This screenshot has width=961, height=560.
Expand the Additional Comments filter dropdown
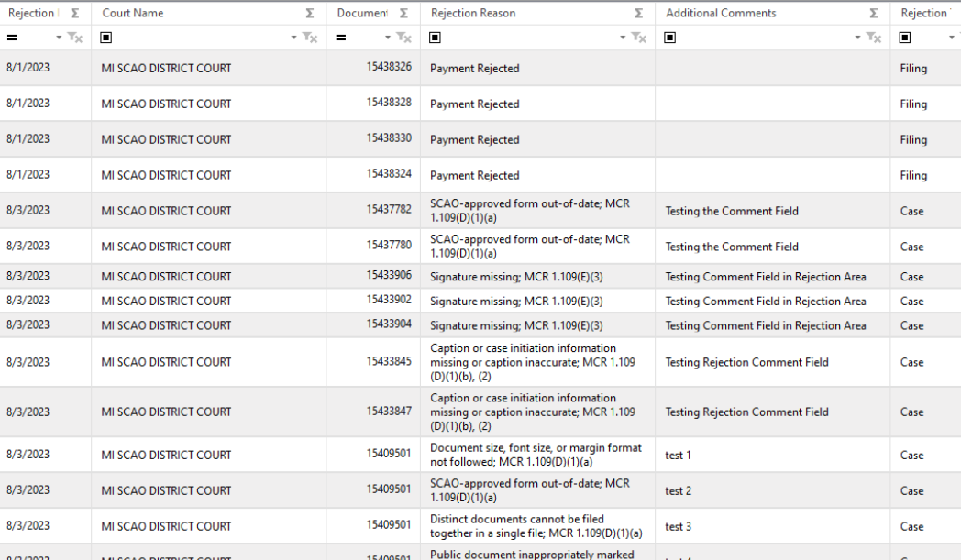click(858, 38)
